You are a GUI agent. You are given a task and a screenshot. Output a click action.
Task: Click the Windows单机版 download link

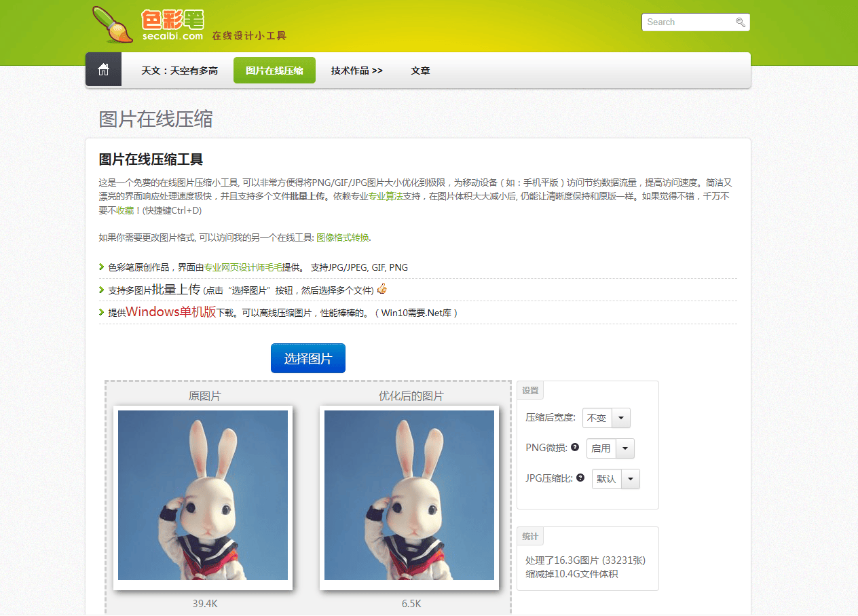tap(170, 312)
